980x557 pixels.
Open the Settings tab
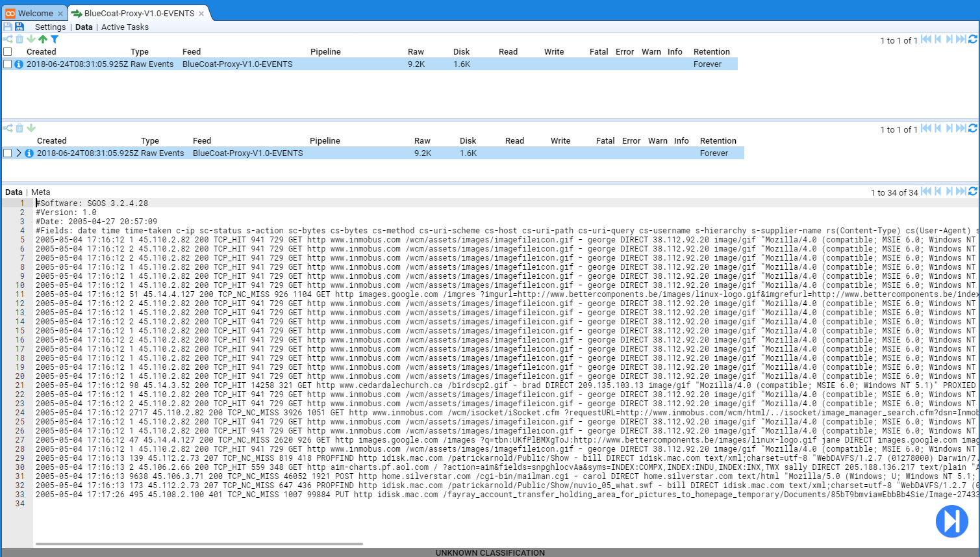point(50,27)
